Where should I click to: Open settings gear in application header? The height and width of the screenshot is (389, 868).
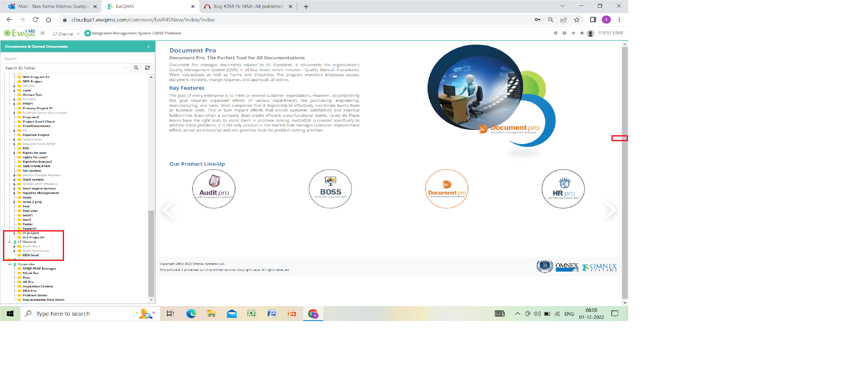(555, 33)
